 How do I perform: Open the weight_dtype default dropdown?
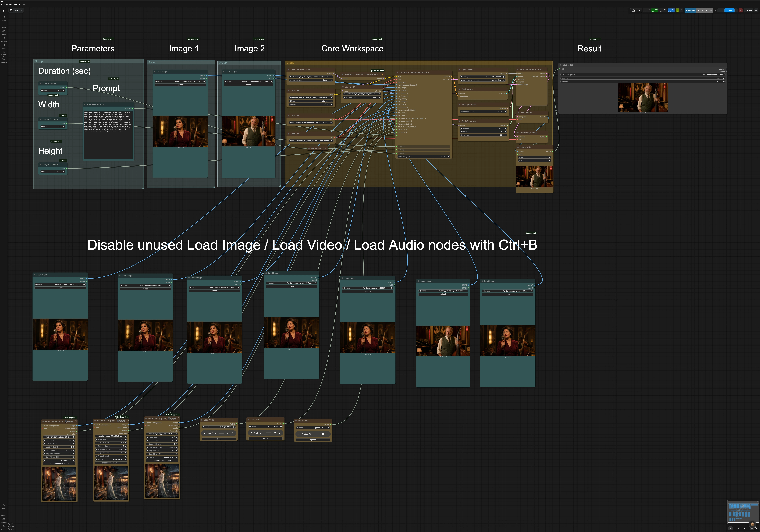[311, 80]
